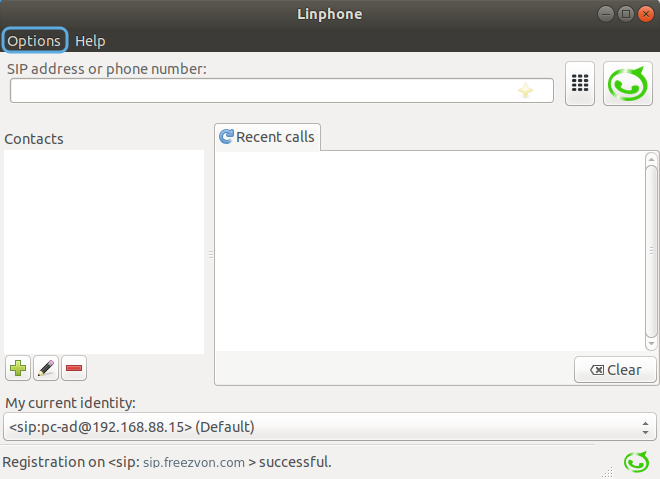The width and height of the screenshot is (660, 479).
Task: Remove contact with red minus icon
Action: 74,368
